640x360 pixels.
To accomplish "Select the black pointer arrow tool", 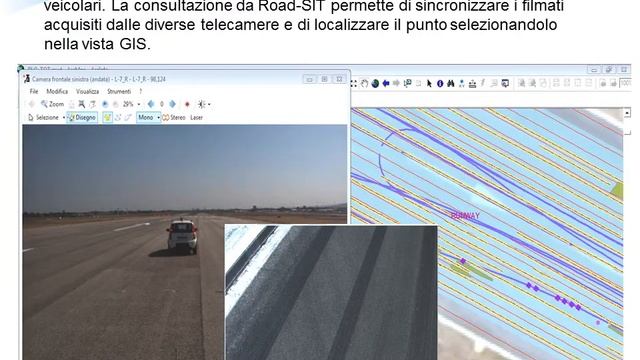I will 429,84.
